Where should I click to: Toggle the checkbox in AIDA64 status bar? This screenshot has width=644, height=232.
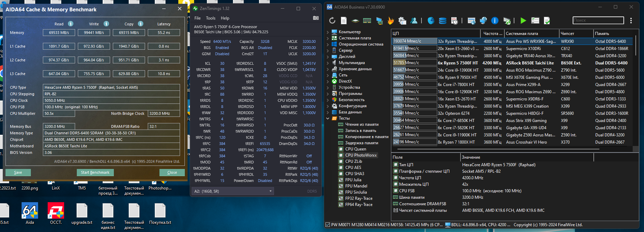coord(327,225)
